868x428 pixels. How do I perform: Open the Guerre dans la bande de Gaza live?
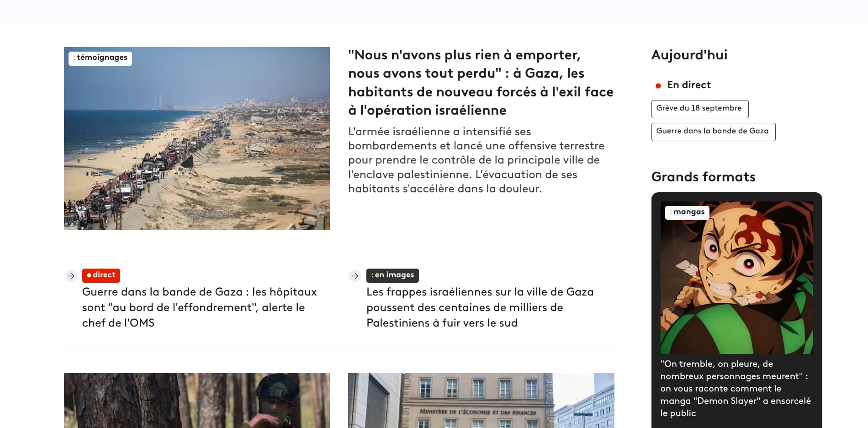(713, 132)
